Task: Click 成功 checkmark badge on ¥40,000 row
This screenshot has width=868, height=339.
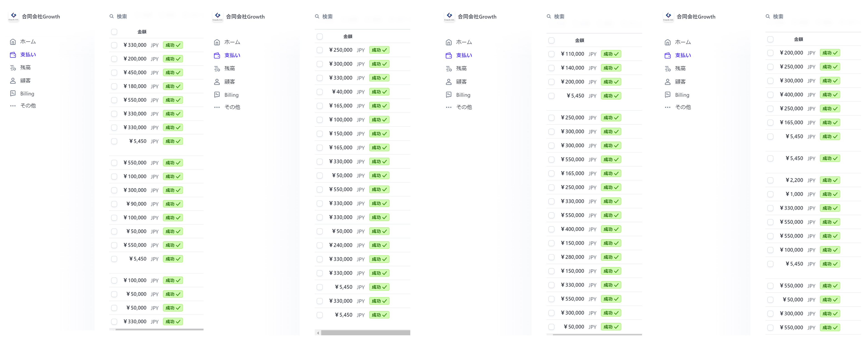Action: pyautogui.click(x=379, y=92)
